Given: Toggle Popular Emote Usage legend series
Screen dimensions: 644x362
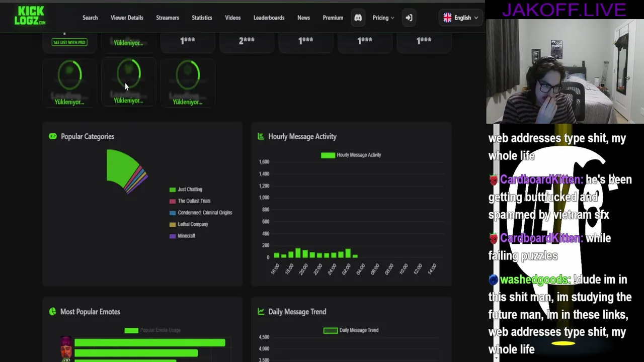Looking at the screenshot, I should (x=152, y=330).
